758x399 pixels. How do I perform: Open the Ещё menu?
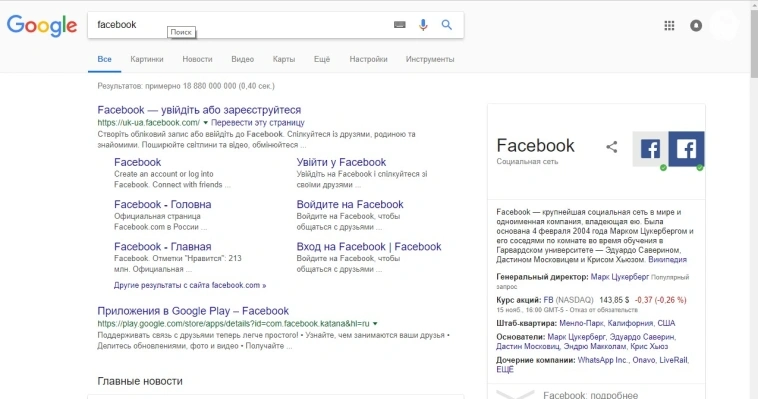click(322, 59)
